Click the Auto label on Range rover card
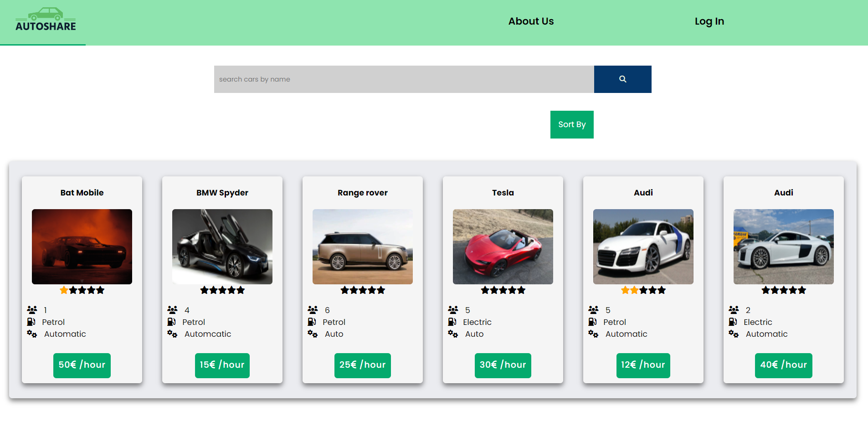The image size is (868, 447). pos(334,334)
